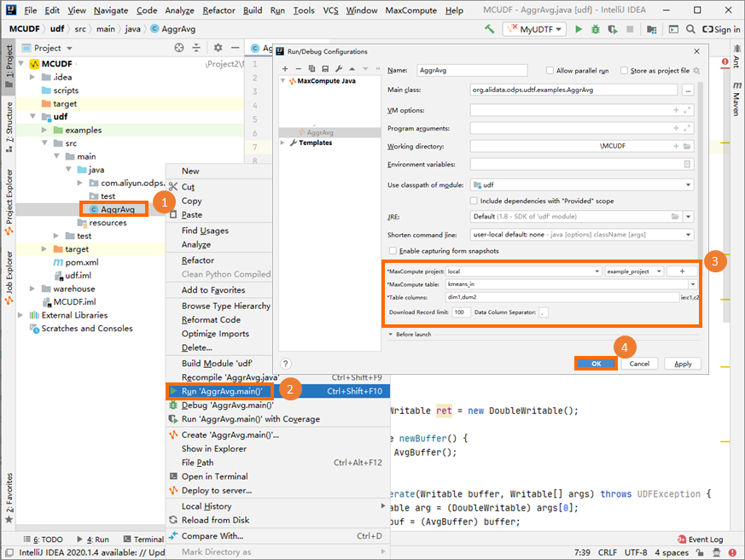
Task: Click the green Run button in toolbar
Action: 579,29
